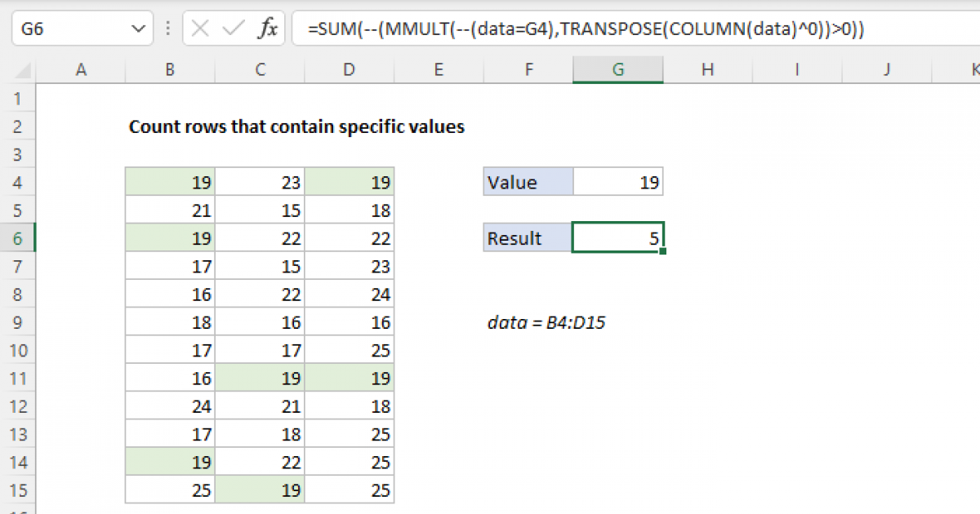Select cell B15 with value 25
The width and height of the screenshot is (980, 514).
(170, 490)
